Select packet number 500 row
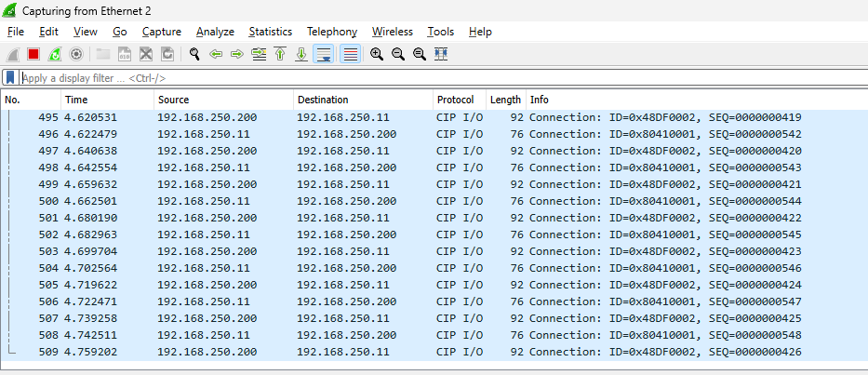 372,202
